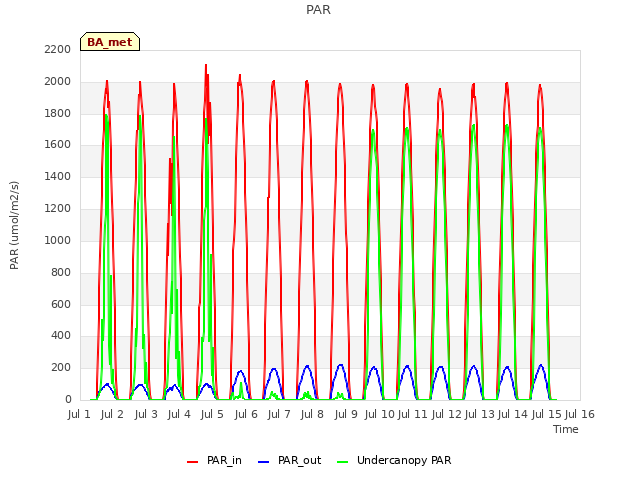The height and width of the screenshot is (480, 640).
Task: Click the 400 y-axis value
Action: pyautogui.click(x=61, y=336)
